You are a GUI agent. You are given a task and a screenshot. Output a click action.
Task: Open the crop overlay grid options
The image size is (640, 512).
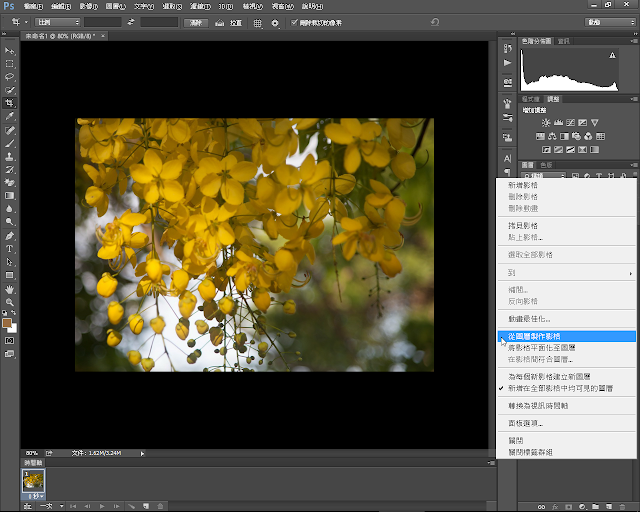click(x=258, y=23)
